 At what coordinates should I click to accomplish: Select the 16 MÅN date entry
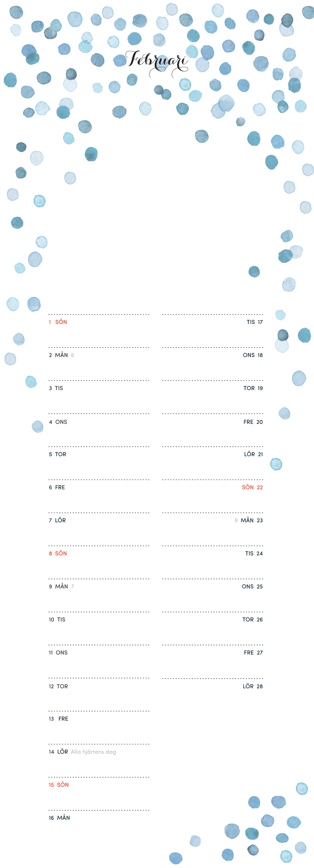click(59, 818)
